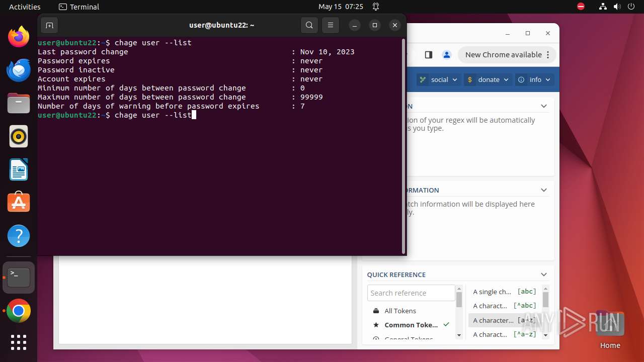The height and width of the screenshot is (362, 644).
Task: Click the terminal vertical scrollbar
Action: point(404,146)
